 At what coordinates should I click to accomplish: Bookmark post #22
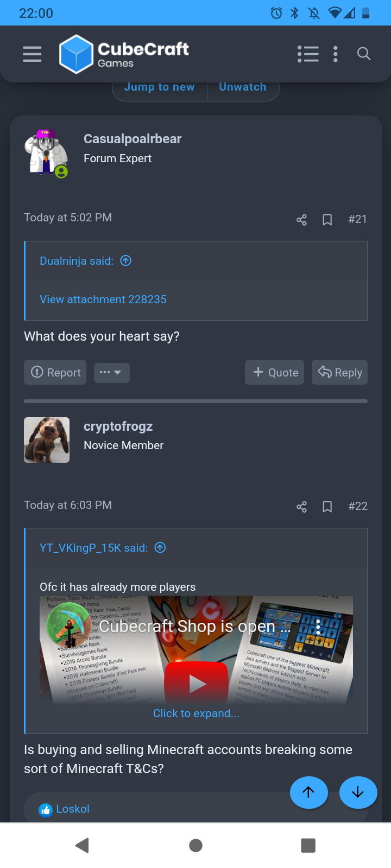tap(327, 507)
